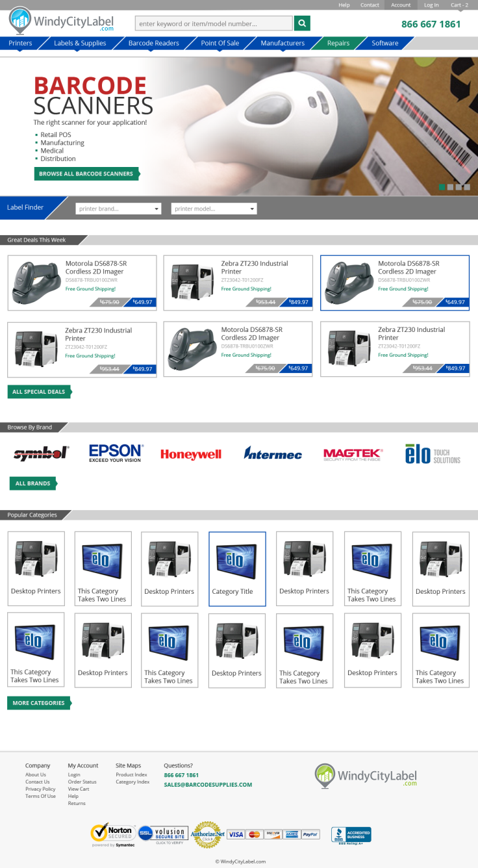Click View Cart footer link

pyautogui.click(x=79, y=789)
